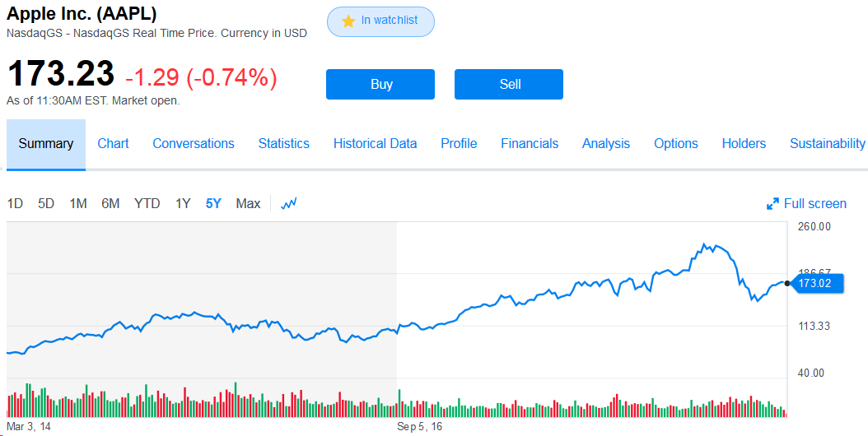The image size is (868, 436).
Task: Switch to the Historical Data tab
Action: [375, 144]
